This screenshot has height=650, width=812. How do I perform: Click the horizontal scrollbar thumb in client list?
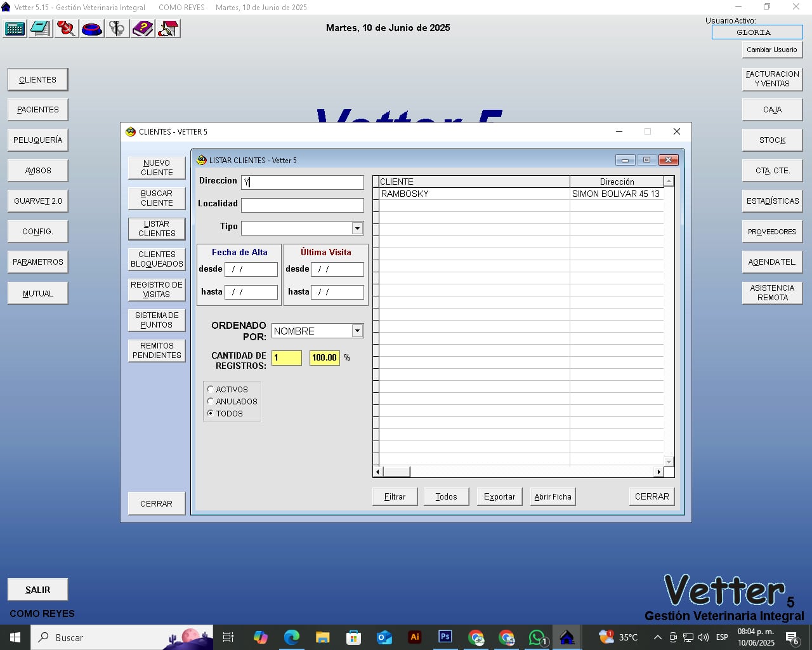click(396, 472)
